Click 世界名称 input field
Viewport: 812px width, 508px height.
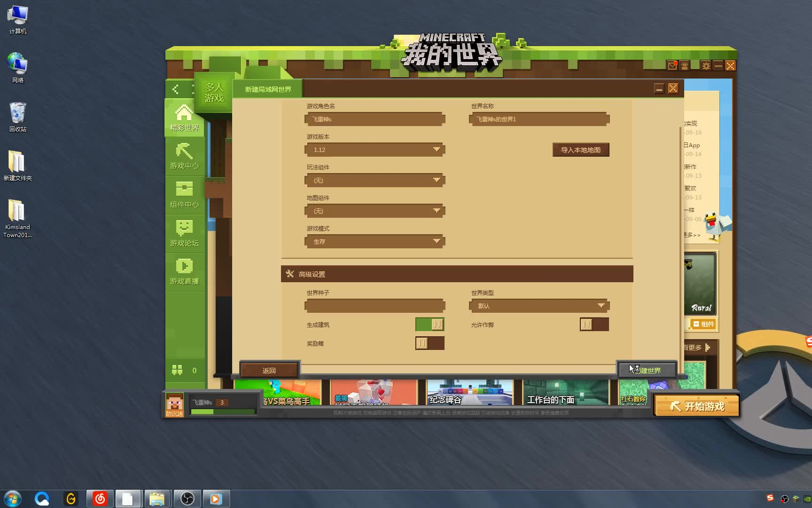pos(539,119)
